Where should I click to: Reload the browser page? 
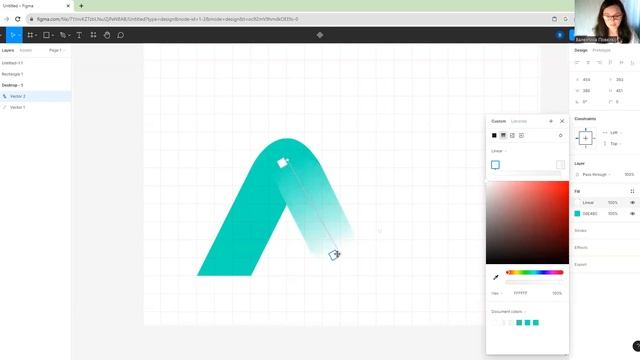[18, 19]
